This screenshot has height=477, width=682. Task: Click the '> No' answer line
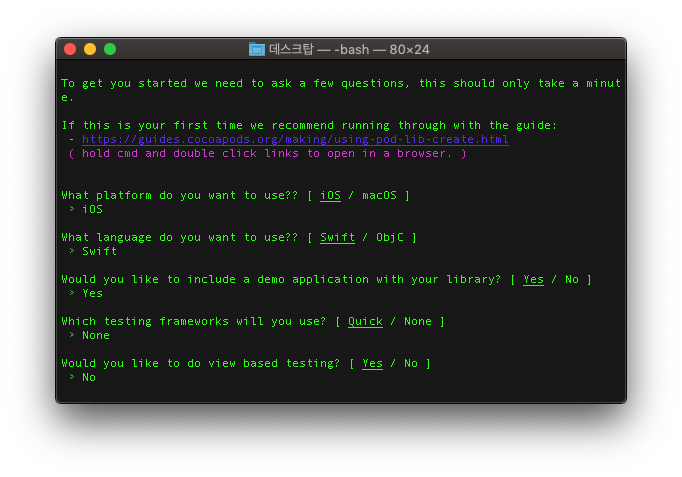click(83, 377)
